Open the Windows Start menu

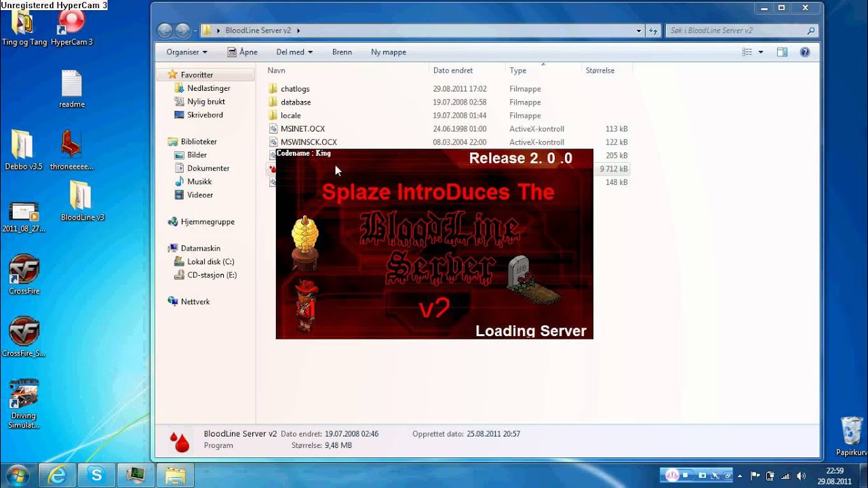coord(17,475)
